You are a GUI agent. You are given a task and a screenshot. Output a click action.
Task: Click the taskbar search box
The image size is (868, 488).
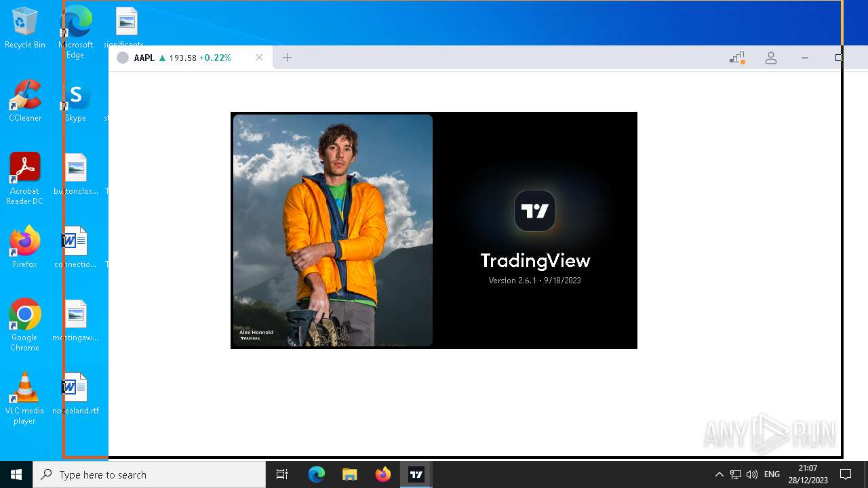coord(149,474)
